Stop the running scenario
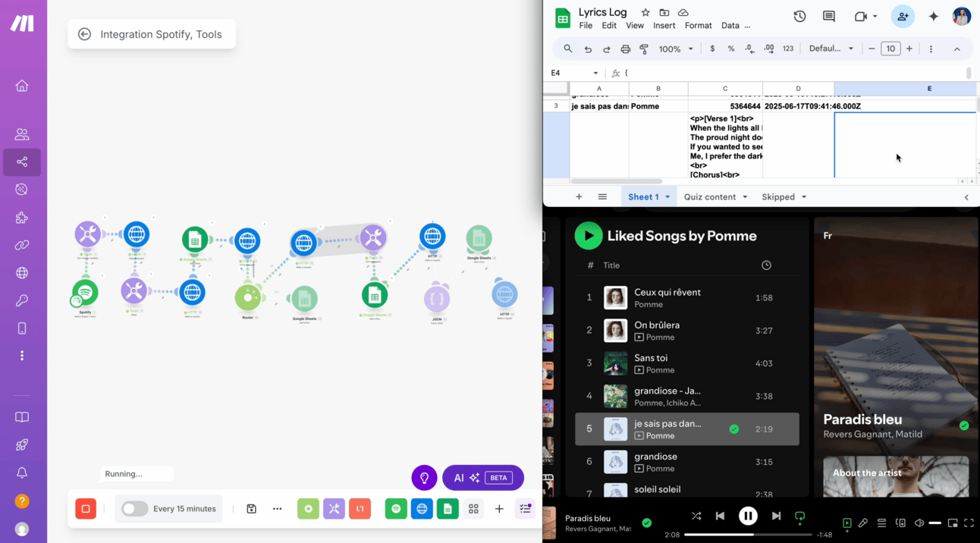 [x=86, y=509]
